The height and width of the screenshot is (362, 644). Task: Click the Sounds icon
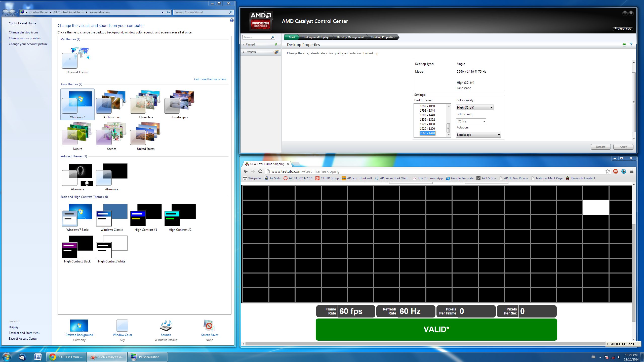click(166, 326)
